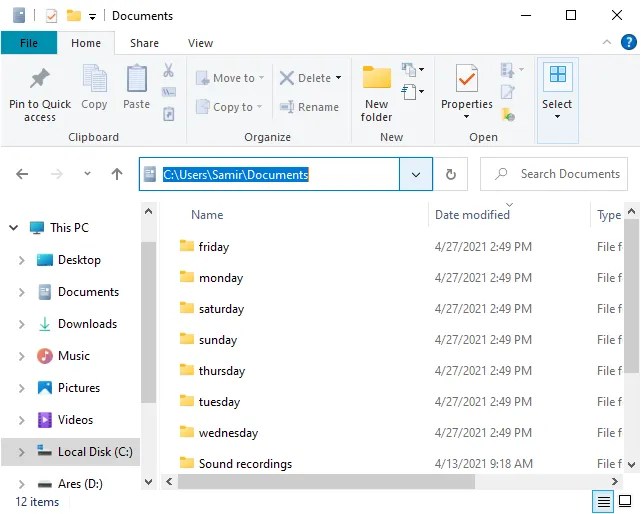The image size is (641, 514).
Task: Expand address bar history dropdown
Action: (416, 174)
